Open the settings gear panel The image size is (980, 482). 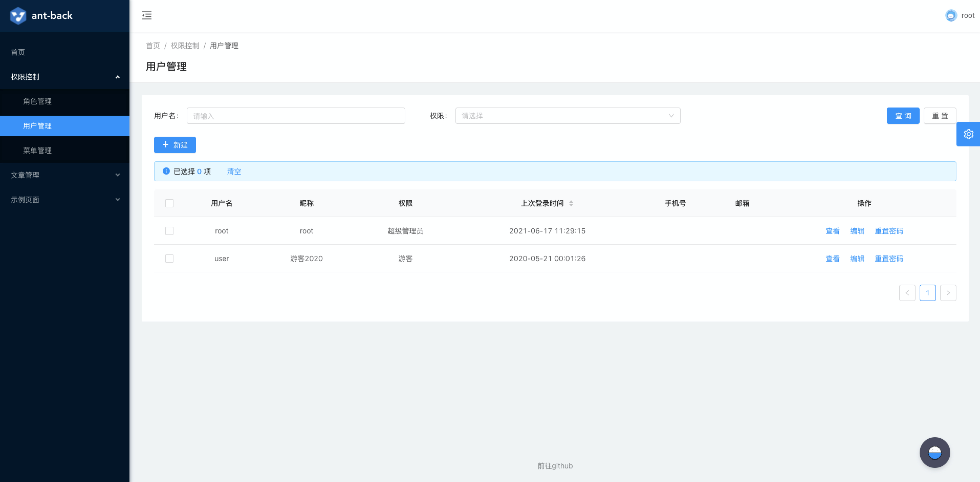pyautogui.click(x=968, y=134)
